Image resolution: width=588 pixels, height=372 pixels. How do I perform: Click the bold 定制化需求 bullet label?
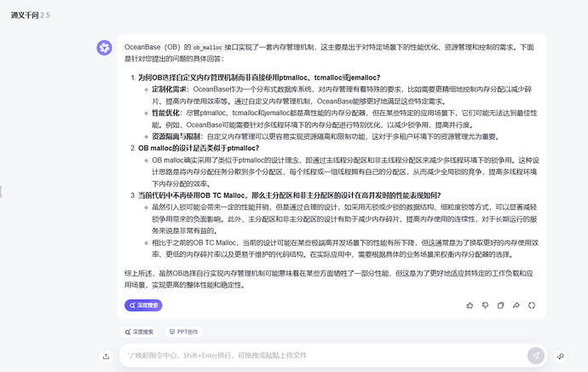[x=169, y=90]
